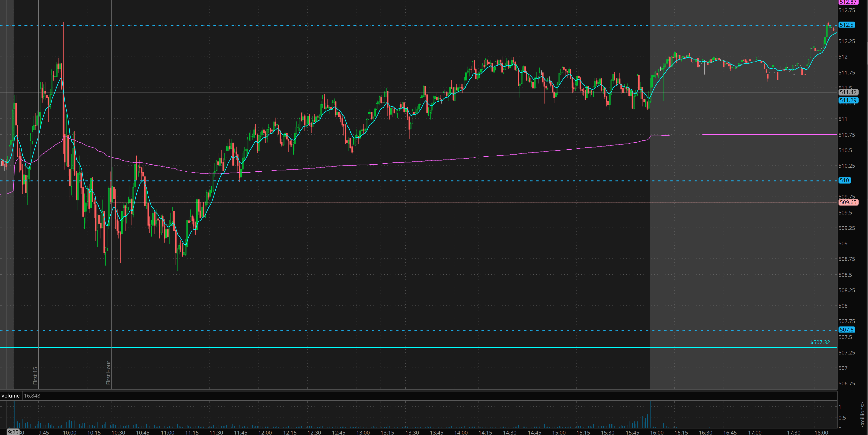Click the 14:30 time axis label

(509, 432)
